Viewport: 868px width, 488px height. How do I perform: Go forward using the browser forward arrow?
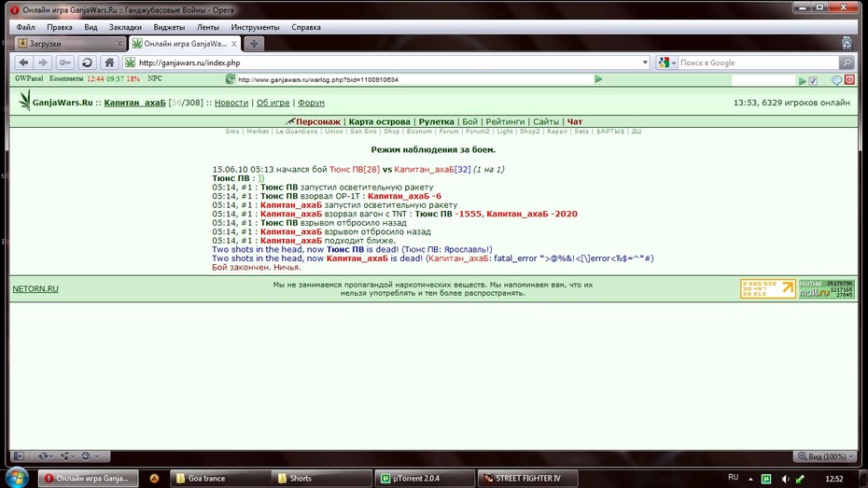(x=43, y=63)
